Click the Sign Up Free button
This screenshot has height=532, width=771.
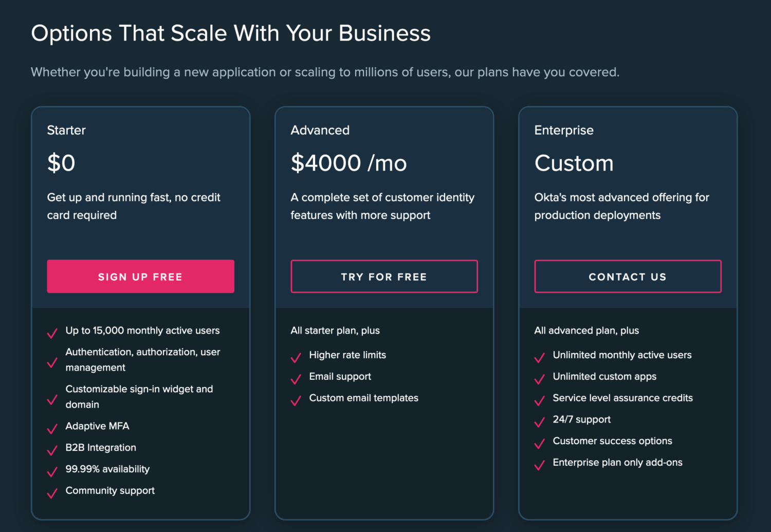[140, 277]
